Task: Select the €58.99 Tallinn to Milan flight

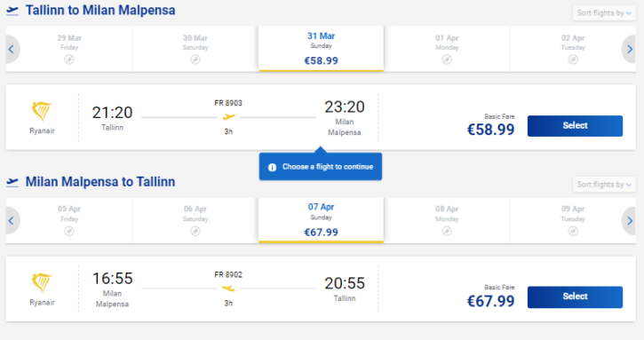Action: (x=575, y=126)
